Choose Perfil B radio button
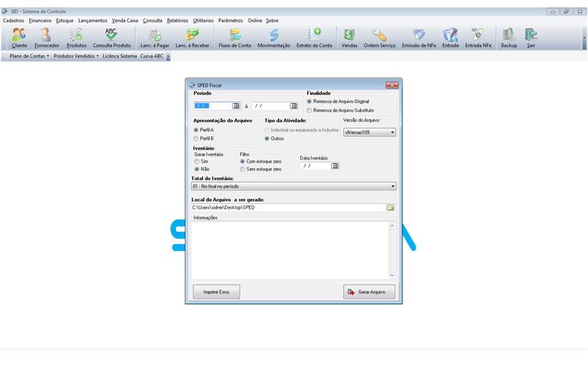Viewport: 588px width, 368px height. [196, 138]
